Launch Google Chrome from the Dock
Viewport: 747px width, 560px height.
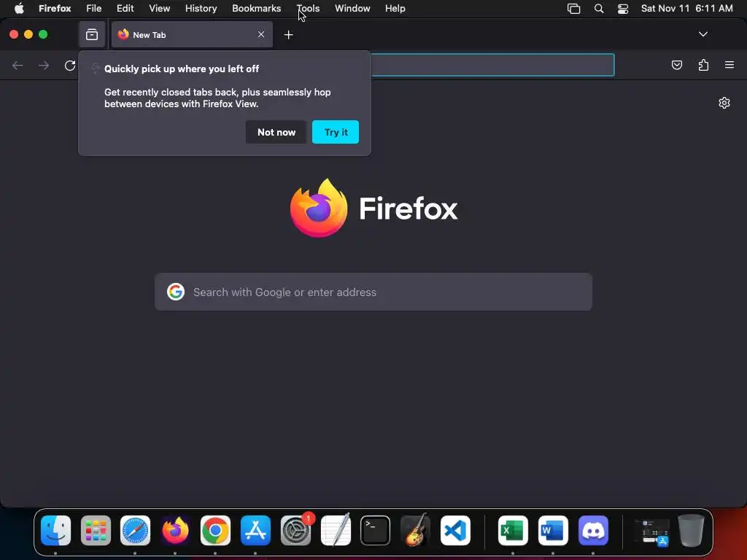click(x=215, y=531)
